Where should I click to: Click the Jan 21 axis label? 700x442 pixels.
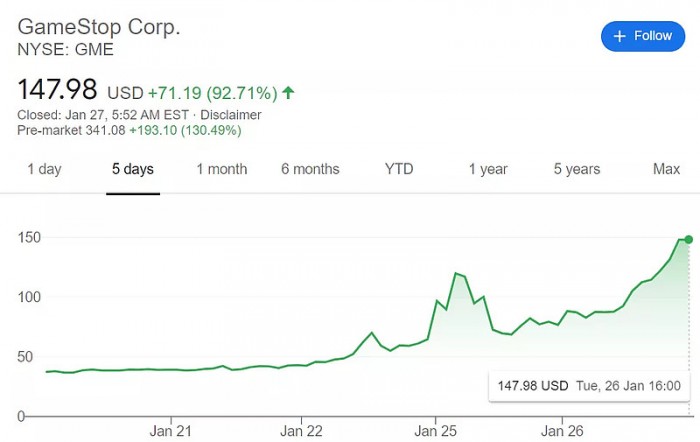[171, 431]
